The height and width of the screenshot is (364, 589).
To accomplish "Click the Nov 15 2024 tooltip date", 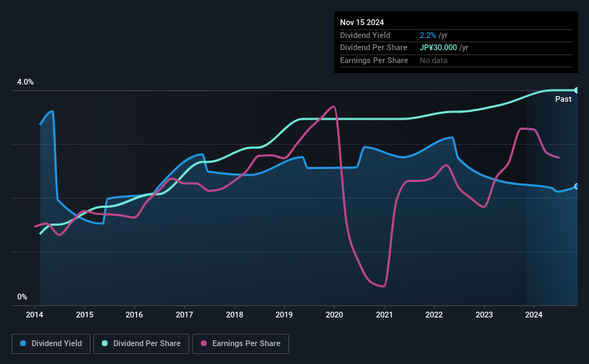I will (x=362, y=22).
